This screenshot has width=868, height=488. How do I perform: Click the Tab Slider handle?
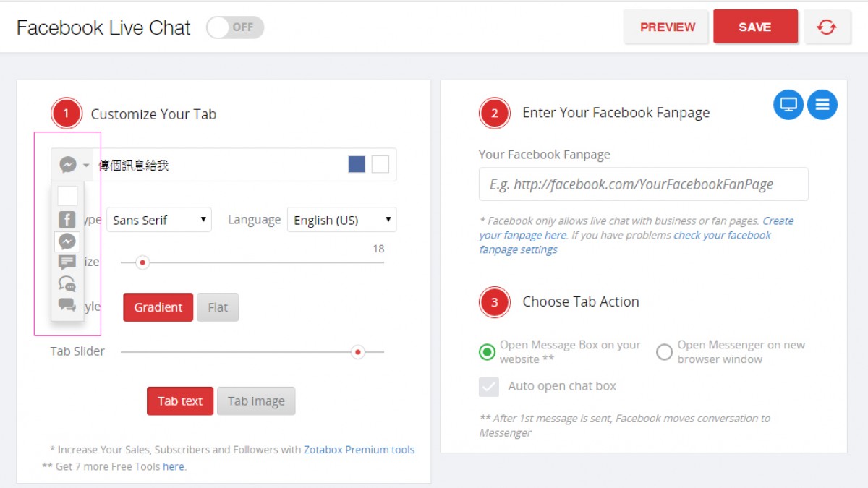357,352
